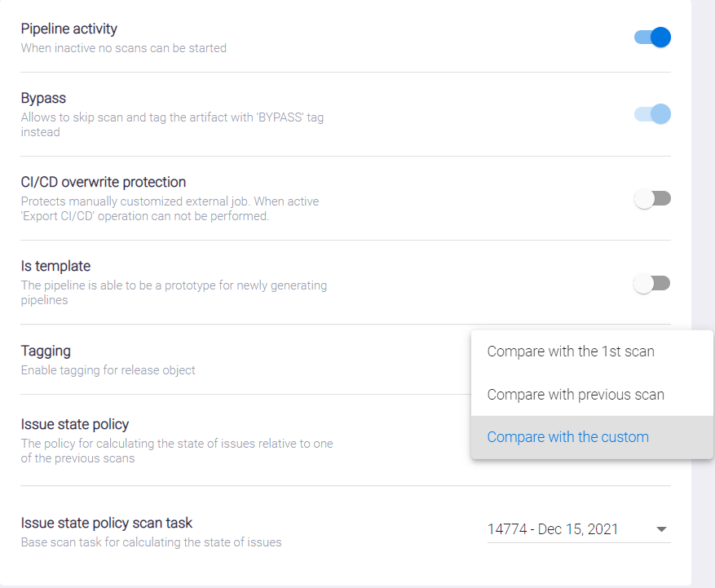Click 'Enable tagging for release object' description
This screenshot has width=715, height=588.
(x=108, y=370)
